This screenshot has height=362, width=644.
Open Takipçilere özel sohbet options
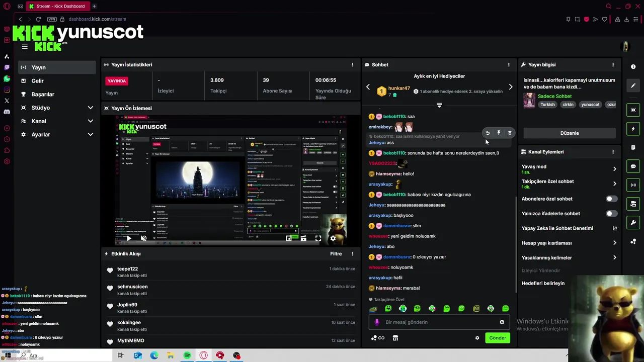tap(614, 184)
